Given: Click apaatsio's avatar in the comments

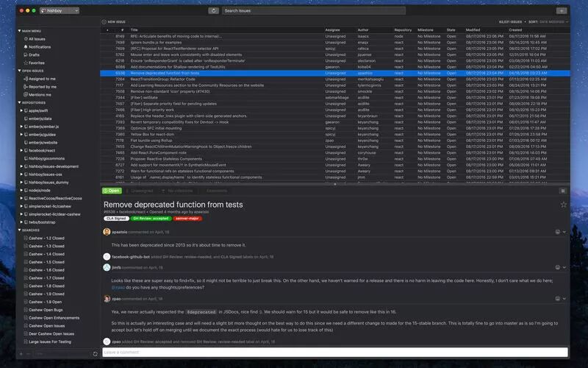Looking at the screenshot, I should coord(107,232).
